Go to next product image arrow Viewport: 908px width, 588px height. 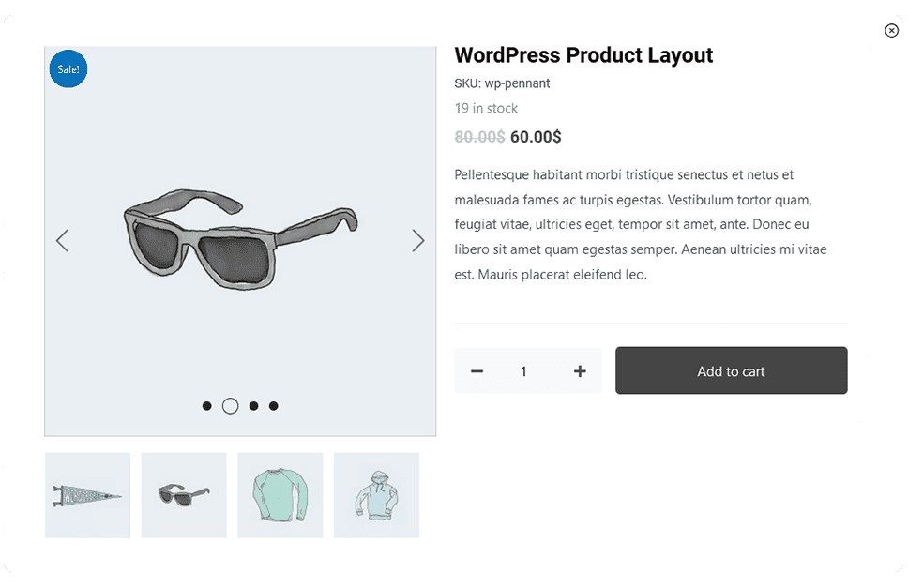(x=418, y=241)
